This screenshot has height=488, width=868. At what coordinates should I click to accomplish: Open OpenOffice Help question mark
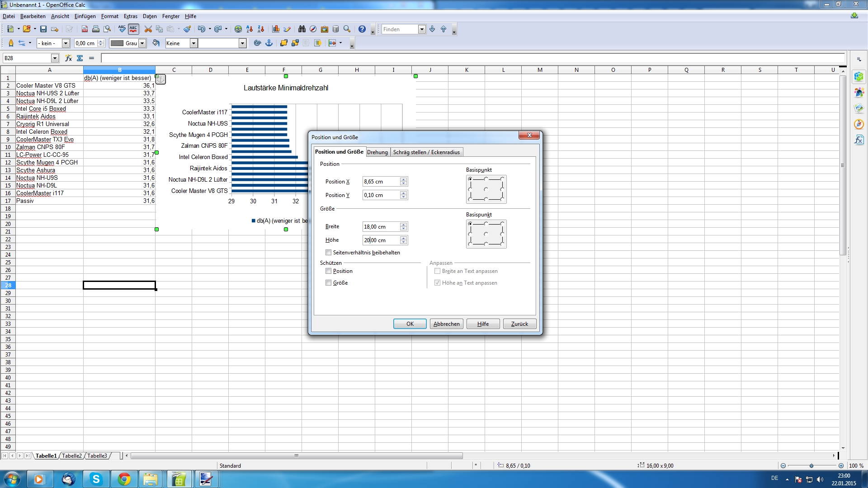[362, 29]
